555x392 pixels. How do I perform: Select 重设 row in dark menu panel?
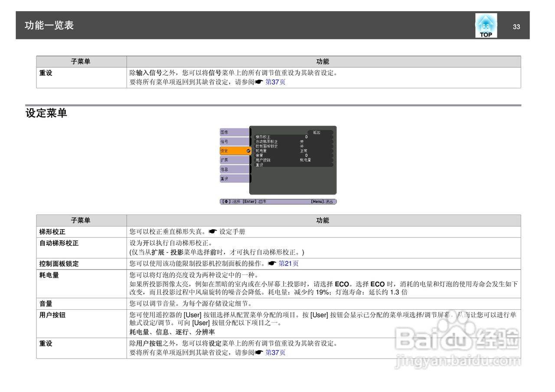point(293,165)
